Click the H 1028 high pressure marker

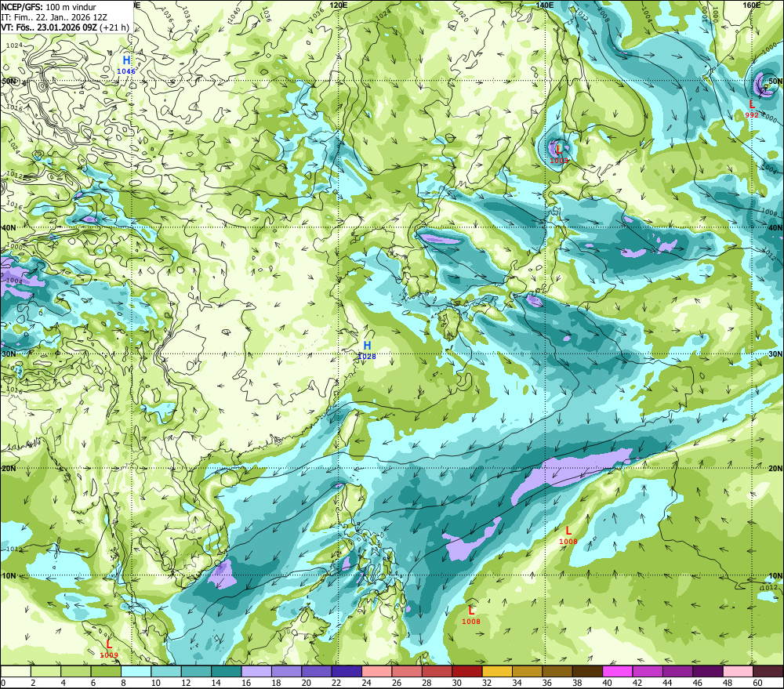pyautogui.click(x=367, y=350)
